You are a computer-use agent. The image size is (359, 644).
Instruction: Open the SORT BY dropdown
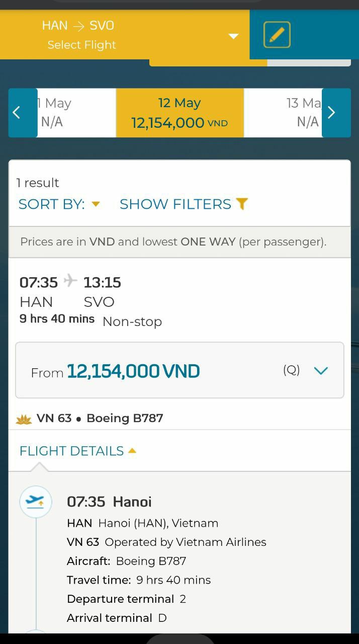pos(59,204)
